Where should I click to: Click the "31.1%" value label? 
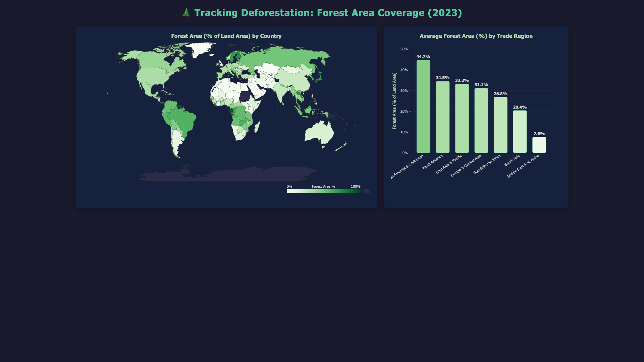481,85
